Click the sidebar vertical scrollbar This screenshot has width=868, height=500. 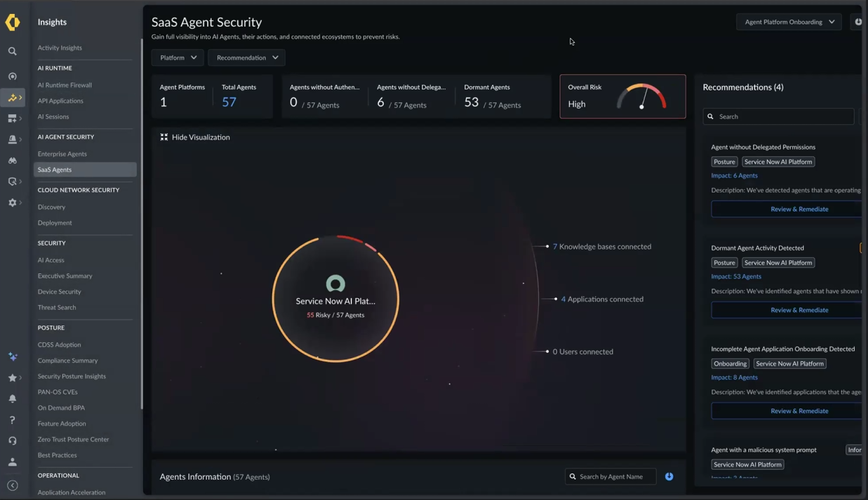click(x=142, y=224)
